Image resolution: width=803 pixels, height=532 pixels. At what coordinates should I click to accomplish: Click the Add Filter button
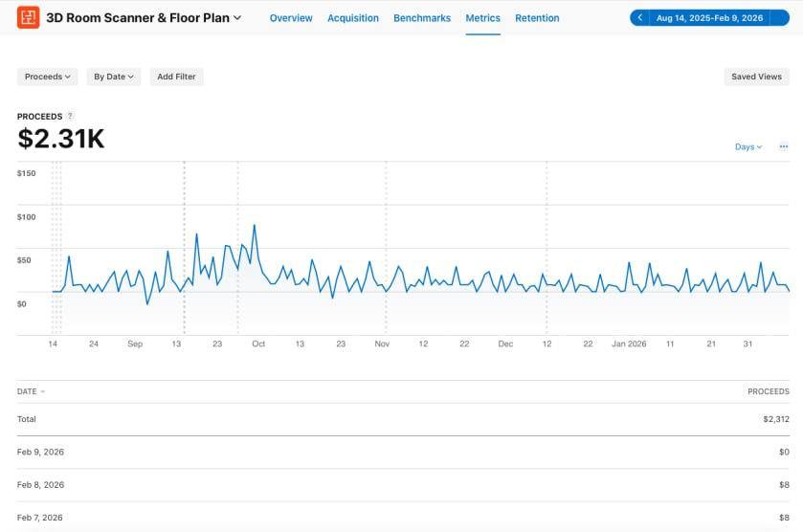[x=177, y=77]
